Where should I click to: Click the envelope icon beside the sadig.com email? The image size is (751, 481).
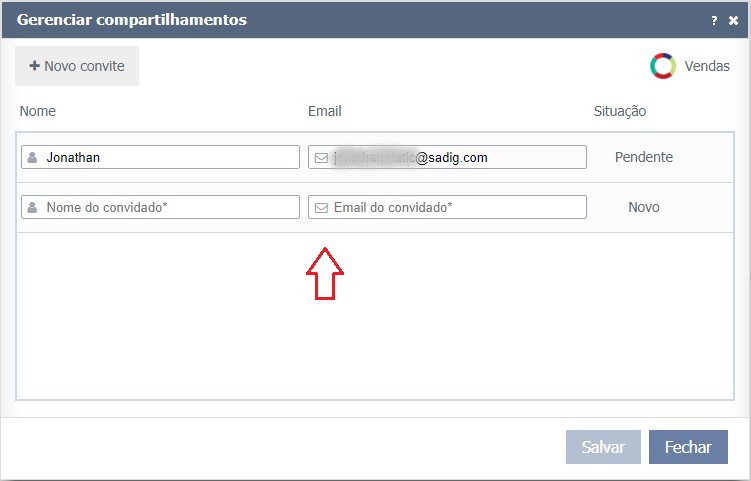[321, 158]
